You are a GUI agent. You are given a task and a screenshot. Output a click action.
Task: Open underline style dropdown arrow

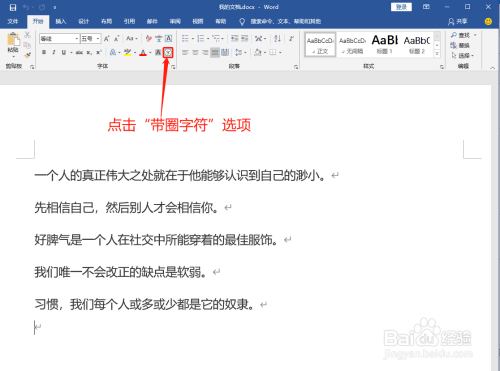[71, 53]
